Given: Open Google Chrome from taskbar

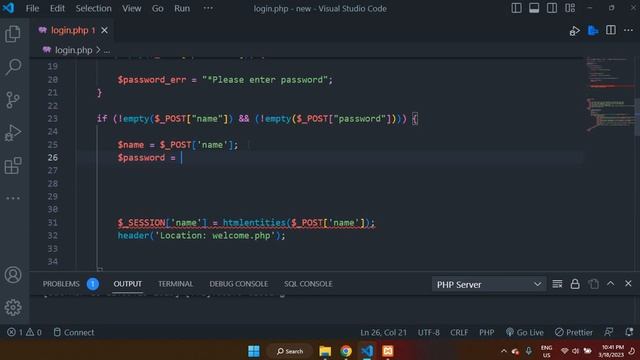Looking at the screenshot, I should (346, 351).
